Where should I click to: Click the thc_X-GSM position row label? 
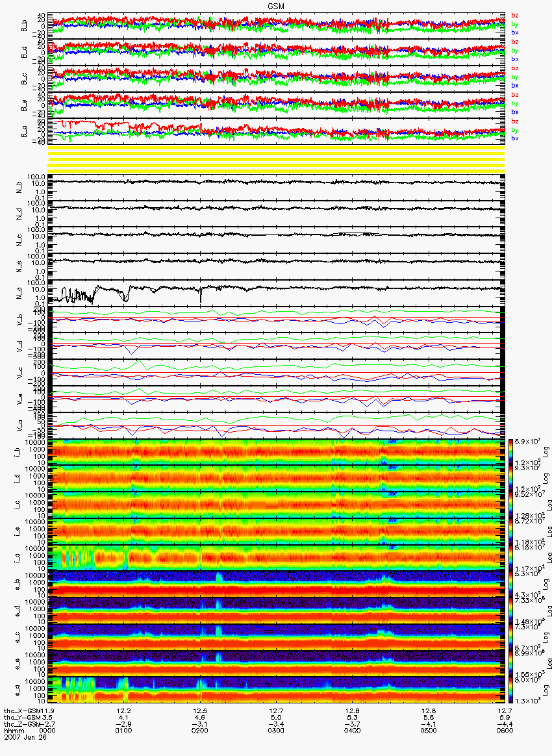pyautogui.click(x=23, y=711)
